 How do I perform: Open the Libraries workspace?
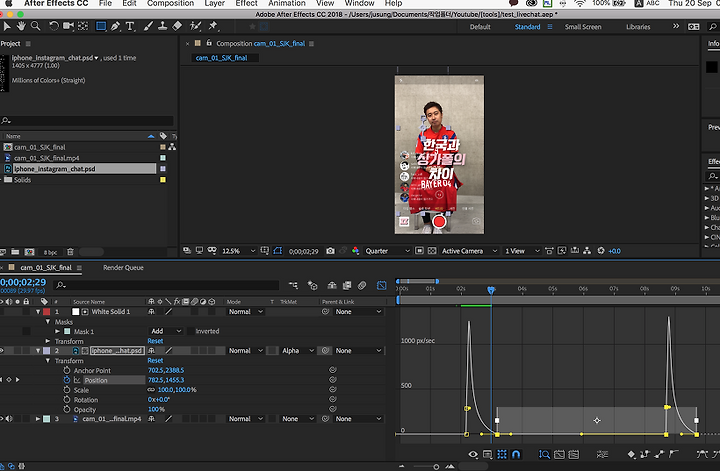(638, 27)
